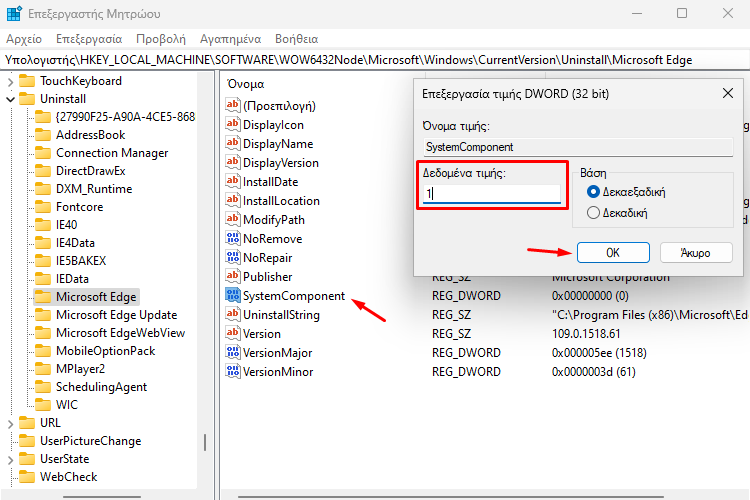
Task: Select the Microsoft EdgeWebView key
Action: click(121, 333)
